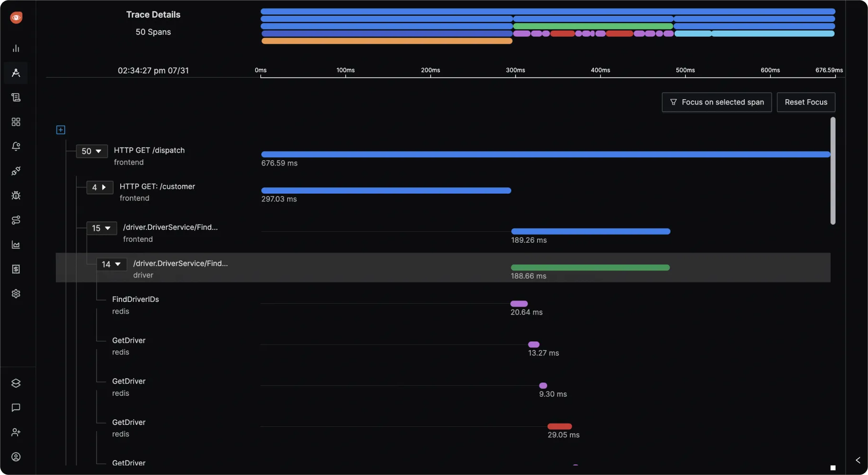Click the 50 Spans text
The image size is (868, 475).
coord(153,32)
